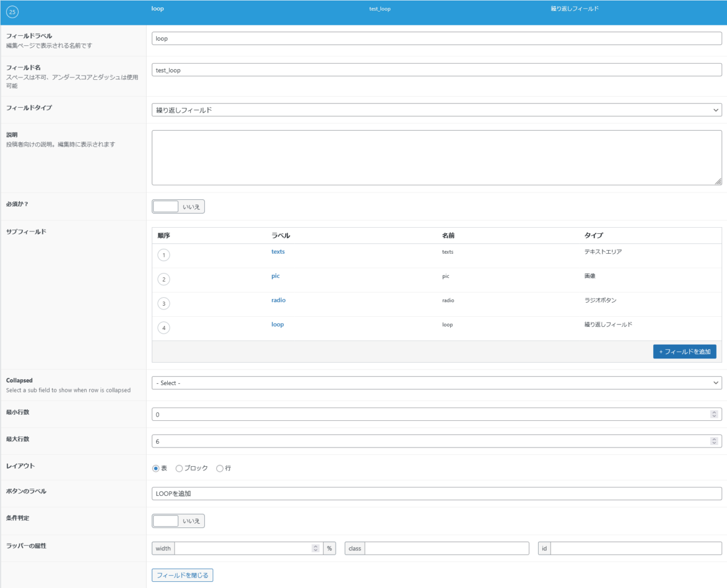
Task: Click the タイプ column header
Action: (593, 236)
